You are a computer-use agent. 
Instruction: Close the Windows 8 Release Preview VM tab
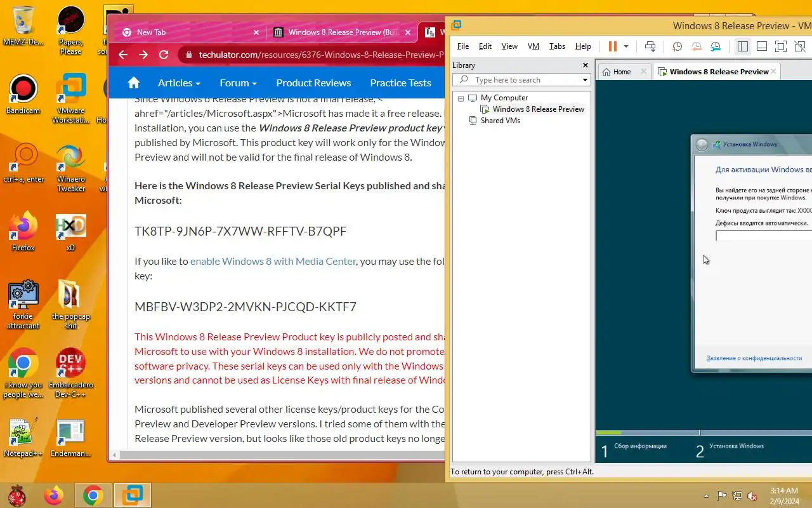click(773, 71)
